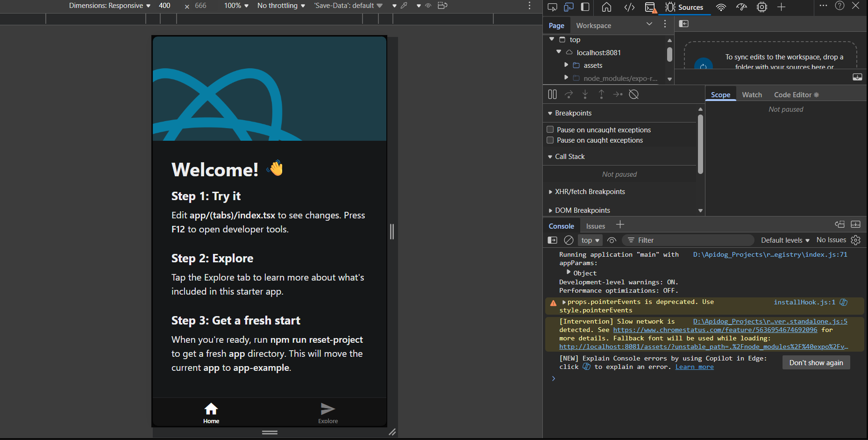Select the inspect element tool
This screenshot has width=868, height=440.
[553, 7]
